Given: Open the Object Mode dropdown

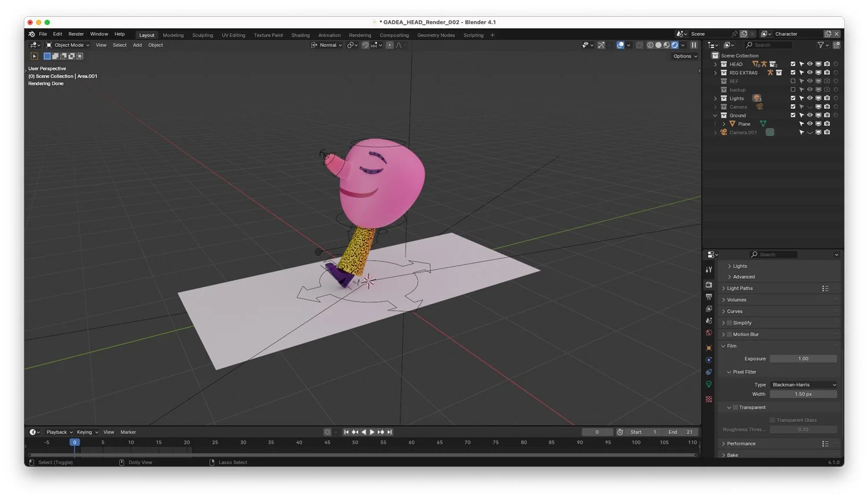Looking at the screenshot, I should (68, 45).
